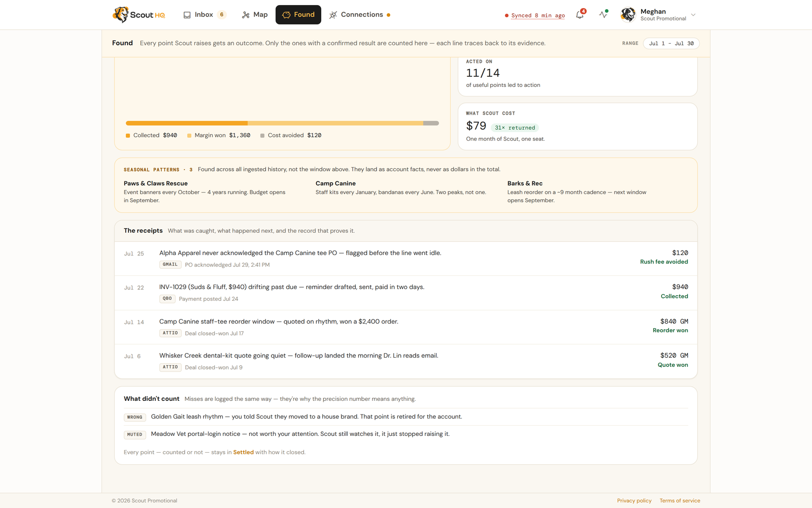This screenshot has width=812, height=508.
Task: Click the Reorder won outcome label
Action: tap(670, 331)
